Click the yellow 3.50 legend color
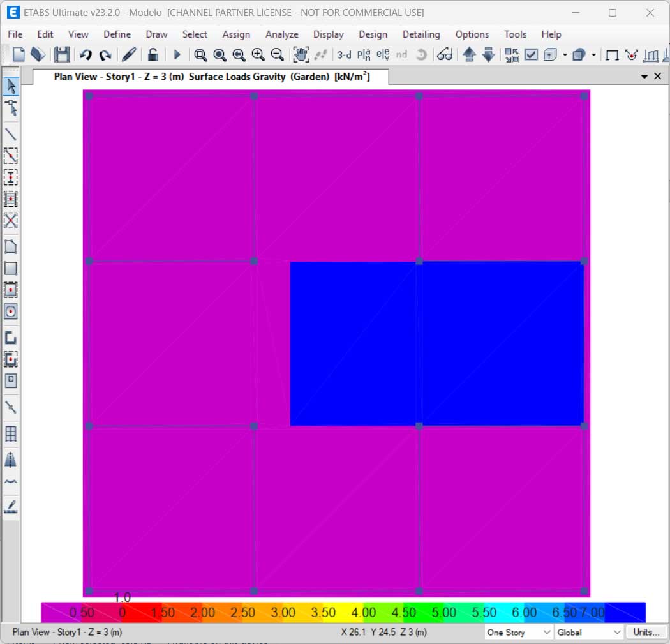This screenshot has width=670, height=644. tap(323, 613)
